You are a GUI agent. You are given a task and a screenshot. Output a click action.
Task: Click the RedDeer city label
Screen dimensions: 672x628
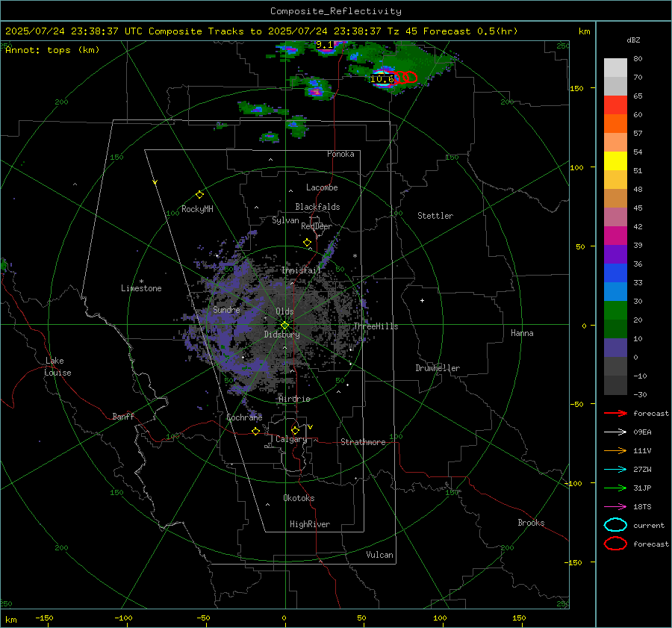click(x=317, y=226)
